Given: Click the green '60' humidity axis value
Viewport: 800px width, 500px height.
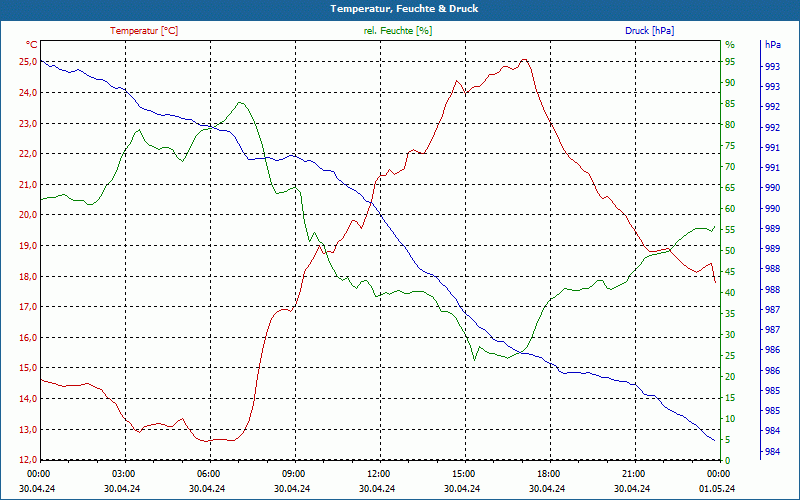Looking at the screenshot, I should [730, 209].
